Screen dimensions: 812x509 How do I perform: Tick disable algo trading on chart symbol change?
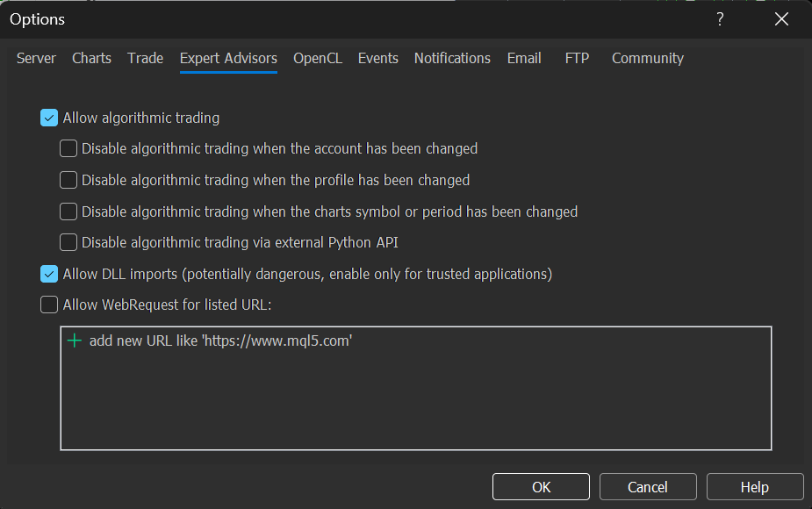[68, 211]
